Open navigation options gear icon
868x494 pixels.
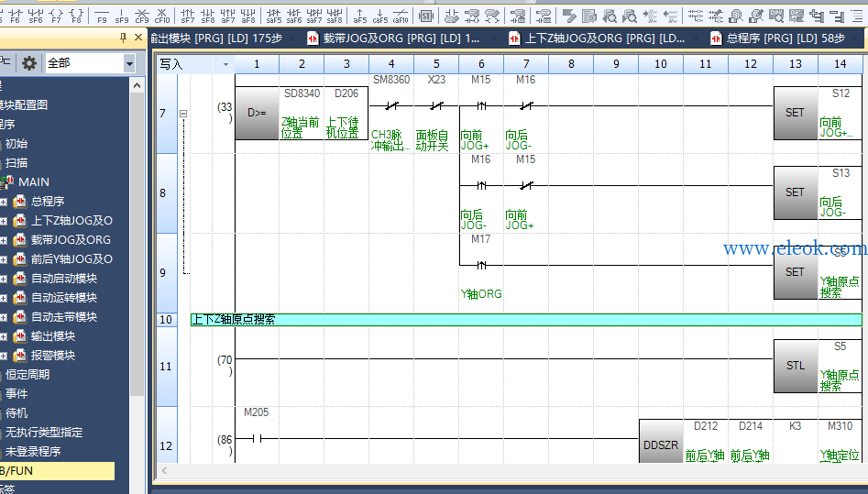28,63
